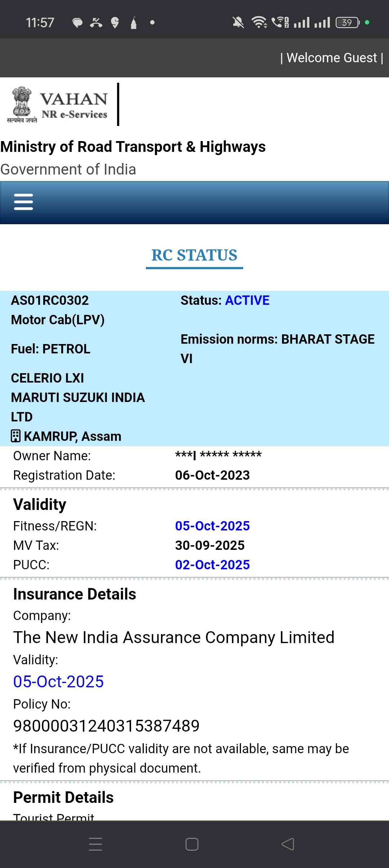Click the Welcome Guest text
Image resolution: width=389 pixels, height=868 pixels.
tap(331, 58)
